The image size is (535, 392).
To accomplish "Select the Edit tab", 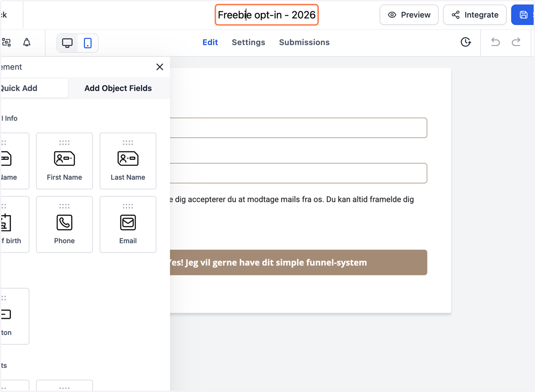I will click(210, 42).
